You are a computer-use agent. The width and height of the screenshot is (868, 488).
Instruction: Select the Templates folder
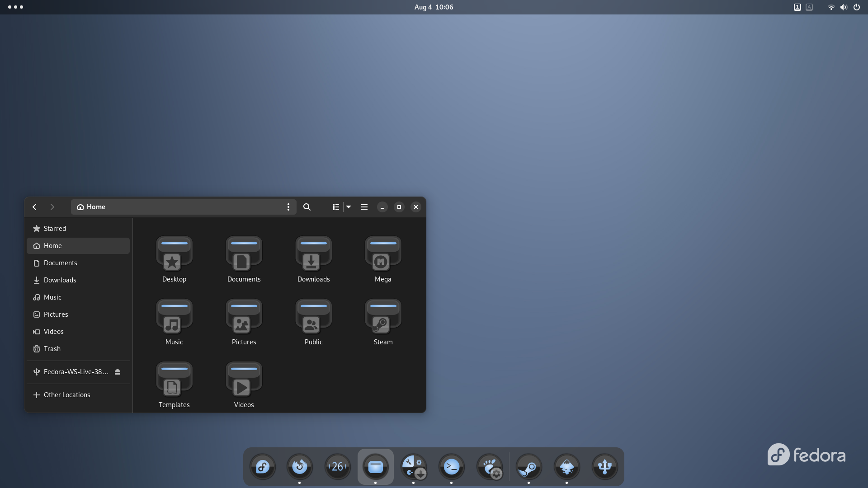pyautogui.click(x=174, y=385)
